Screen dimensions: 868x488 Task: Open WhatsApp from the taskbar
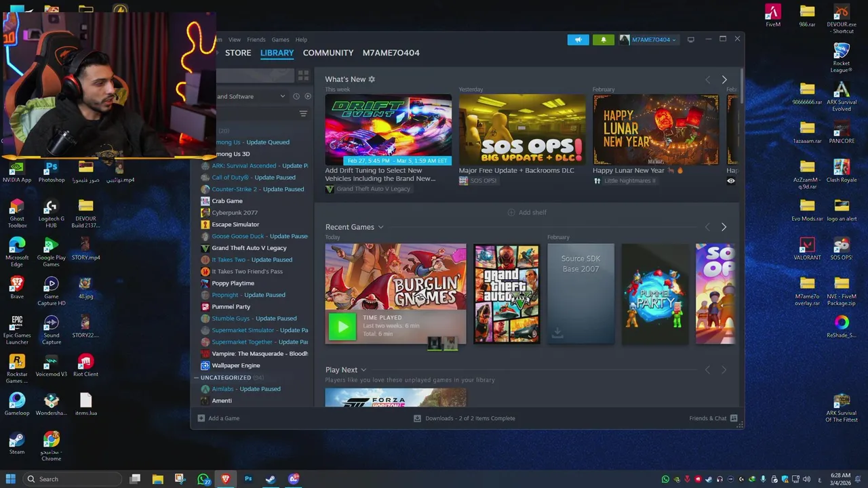pyautogui.click(x=203, y=479)
